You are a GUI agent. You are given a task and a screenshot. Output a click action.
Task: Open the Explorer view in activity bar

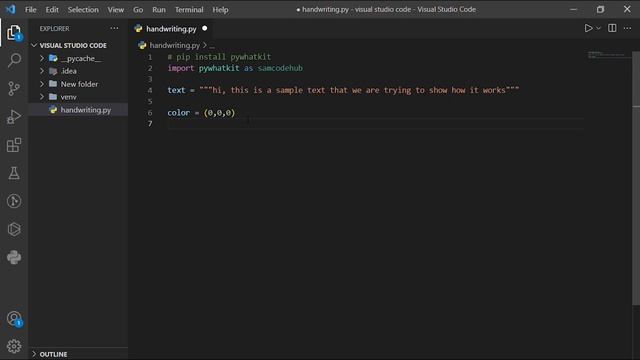tap(14, 33)
